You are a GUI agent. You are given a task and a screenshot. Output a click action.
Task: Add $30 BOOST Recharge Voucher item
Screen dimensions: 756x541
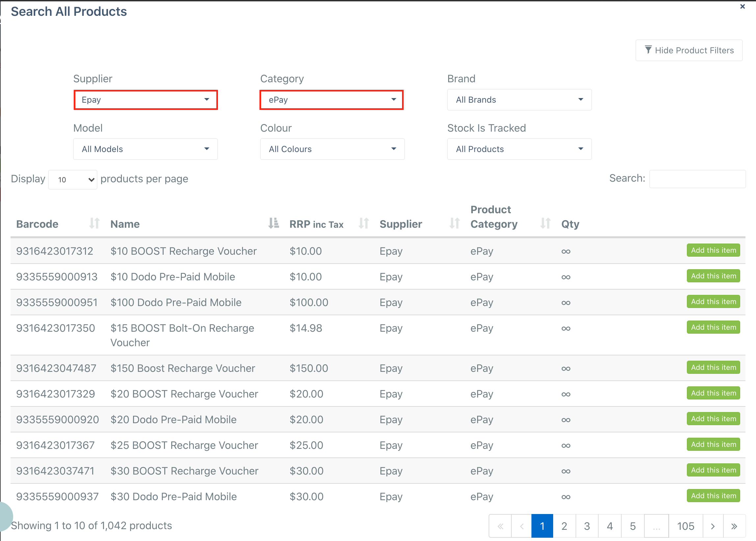(x=713, y=470)
